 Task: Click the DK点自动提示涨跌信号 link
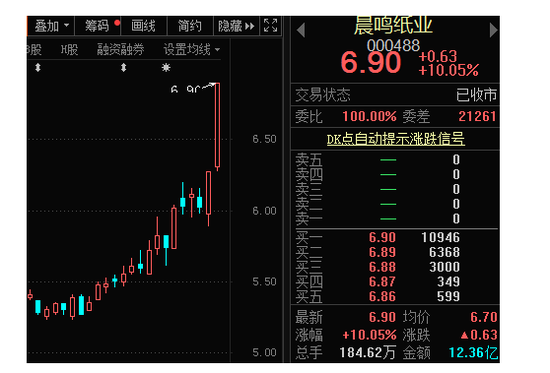pos(396,139)
